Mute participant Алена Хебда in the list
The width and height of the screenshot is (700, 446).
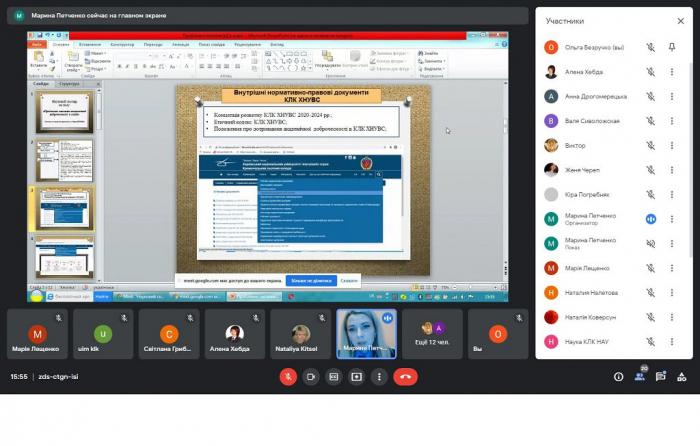[650, 72]
